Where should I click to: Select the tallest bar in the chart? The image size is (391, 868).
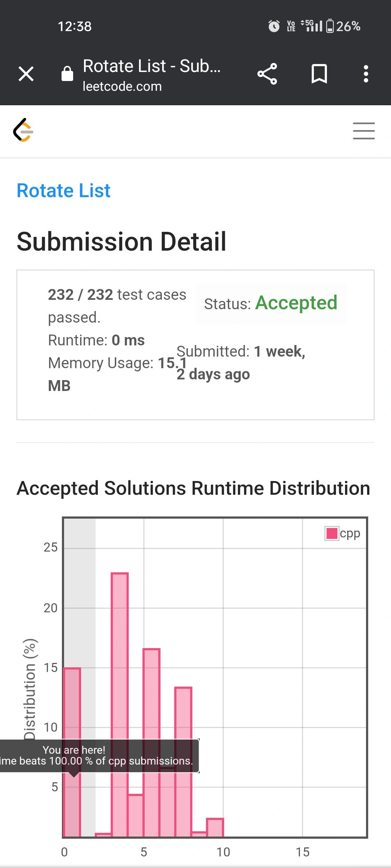[x=120, y=705]
